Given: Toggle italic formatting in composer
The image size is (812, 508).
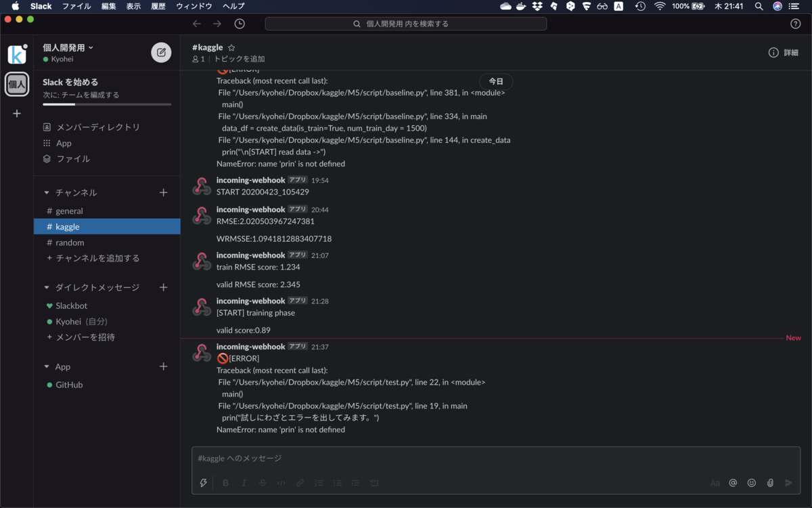Looking at the screenshot, I should (244, 483).
